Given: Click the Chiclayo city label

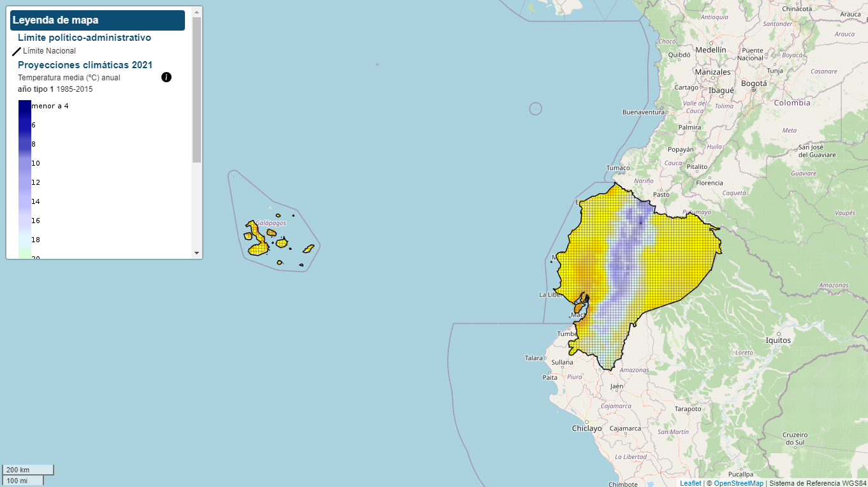Looking at the screenshot, I should click(587, 428).
